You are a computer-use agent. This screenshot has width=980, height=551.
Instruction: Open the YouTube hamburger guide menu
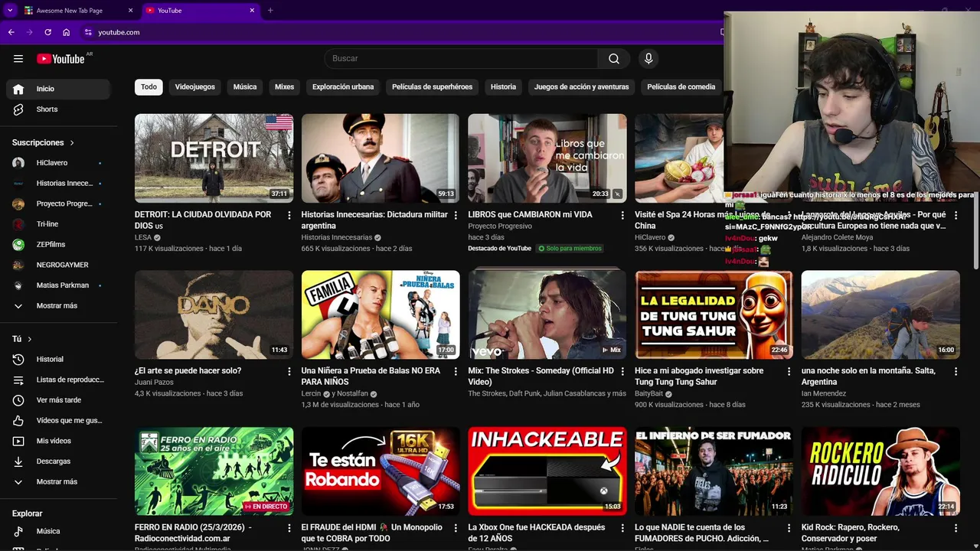click(x=18, y=59)
